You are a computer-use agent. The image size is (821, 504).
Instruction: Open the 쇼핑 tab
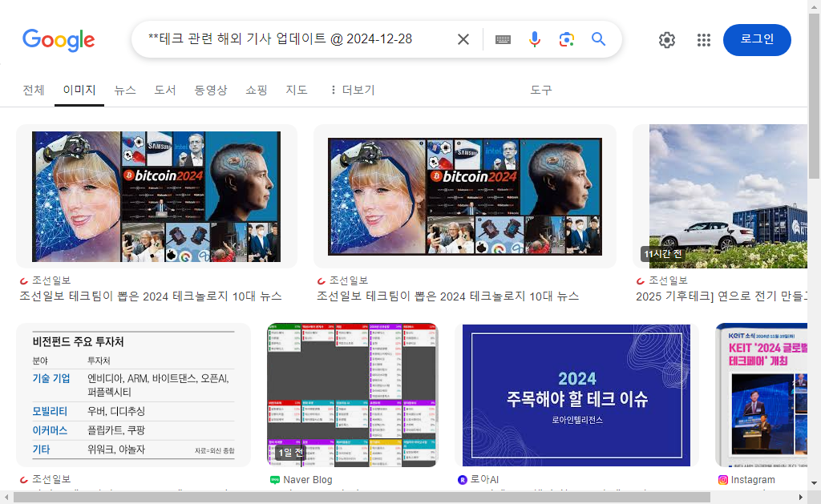257,90
